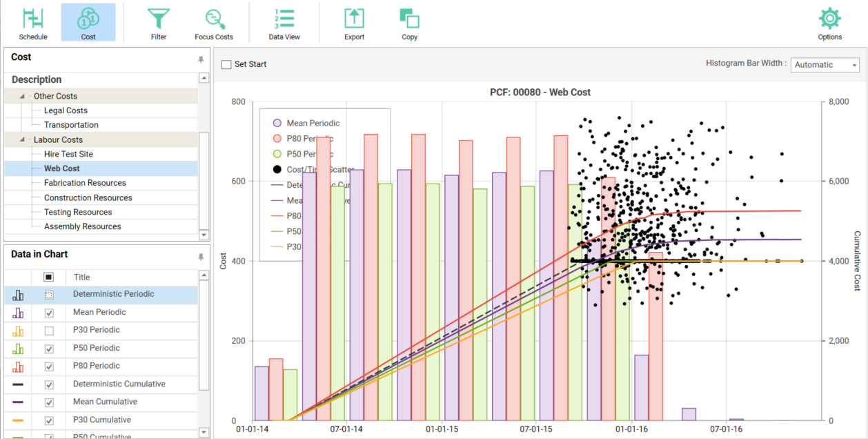Open the Schedule view icon
Viewport: 868px width, 439px height.
pos(32,19)
